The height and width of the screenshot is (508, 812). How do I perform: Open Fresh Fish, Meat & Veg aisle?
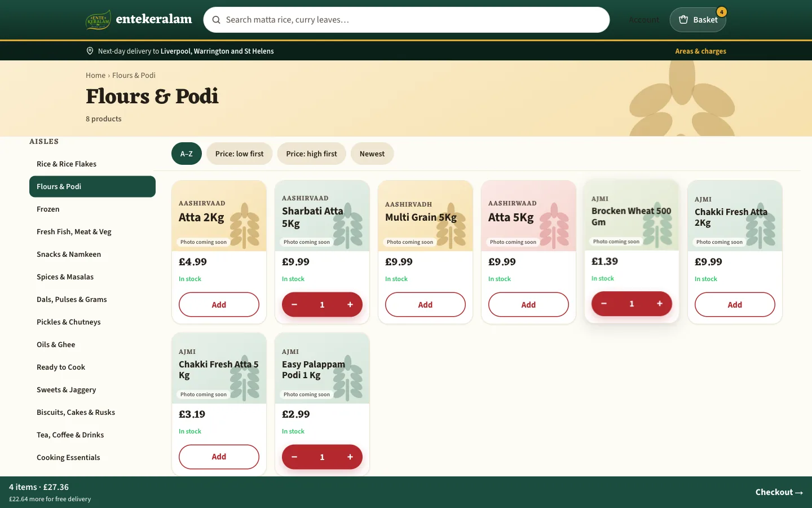(92, 231)
